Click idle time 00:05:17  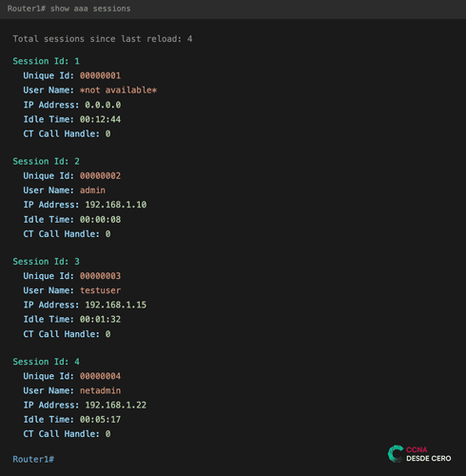coord(100,420)
